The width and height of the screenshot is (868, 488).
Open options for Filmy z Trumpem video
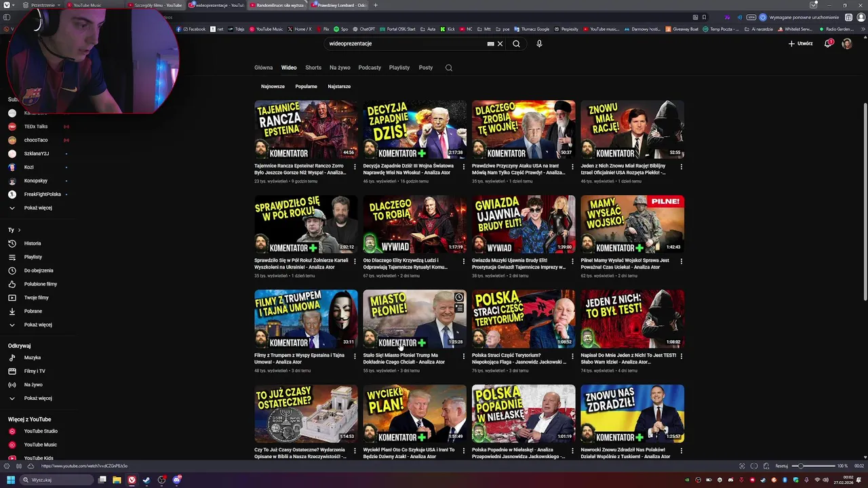point(355,356)
